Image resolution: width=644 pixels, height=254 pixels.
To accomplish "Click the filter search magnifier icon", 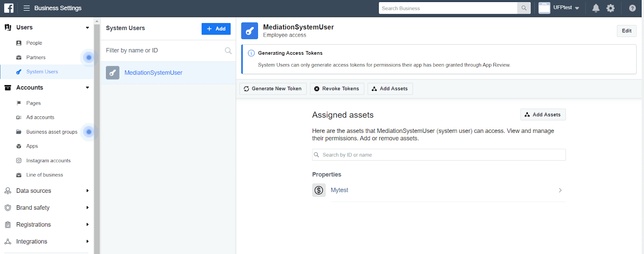I will tap(228, 51).
